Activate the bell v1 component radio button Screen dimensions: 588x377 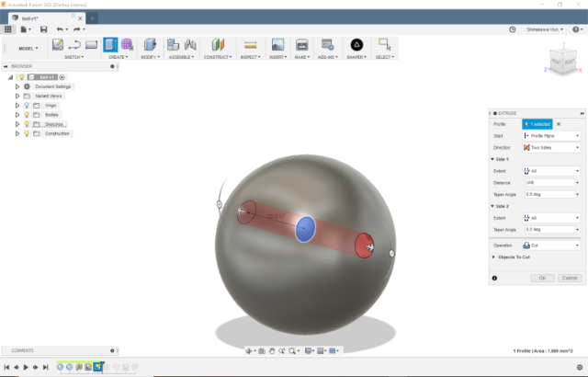[62, 77]
